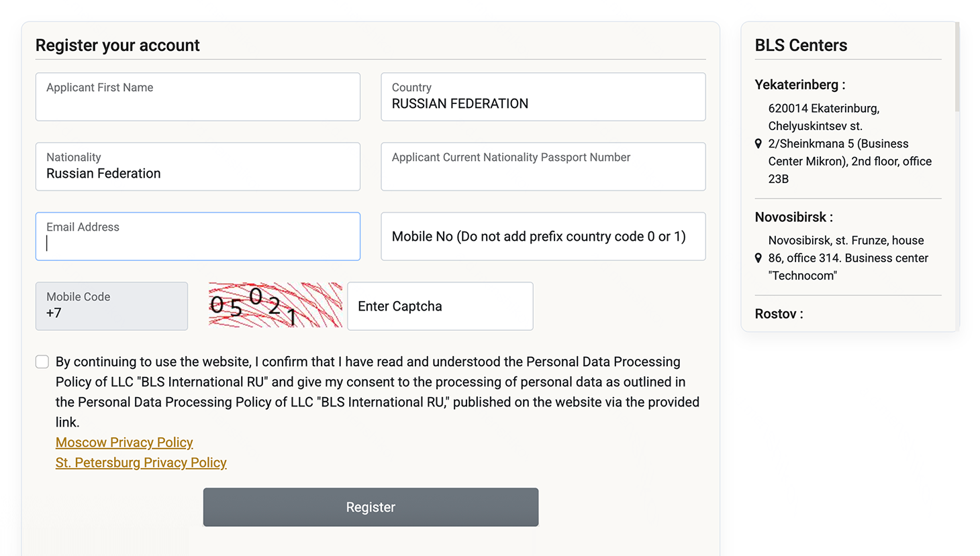980x556 pixels.
Task: Click the Rostov center heading
Action: point(779,314)
